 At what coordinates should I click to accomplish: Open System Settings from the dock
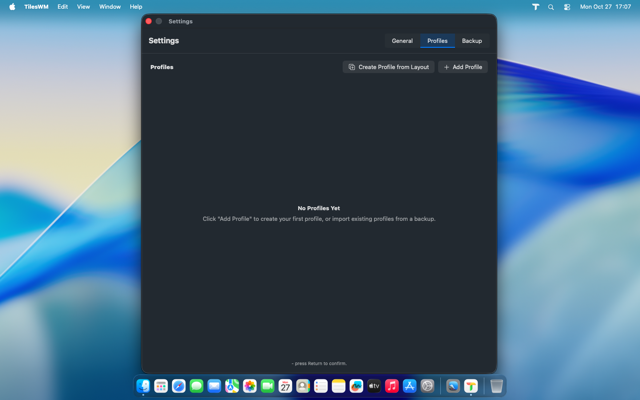point(428,386)
